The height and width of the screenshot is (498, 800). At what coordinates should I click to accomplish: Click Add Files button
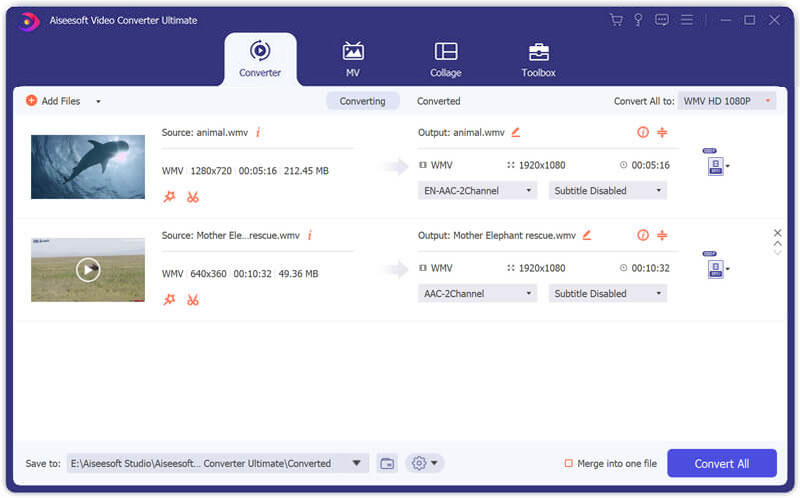54,101
